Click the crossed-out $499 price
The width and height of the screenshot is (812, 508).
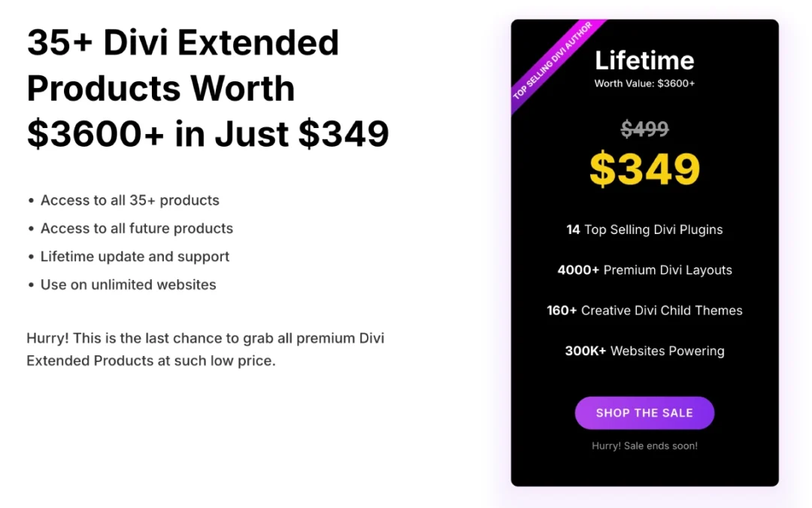pyautogui.click(x=644, y=129)
